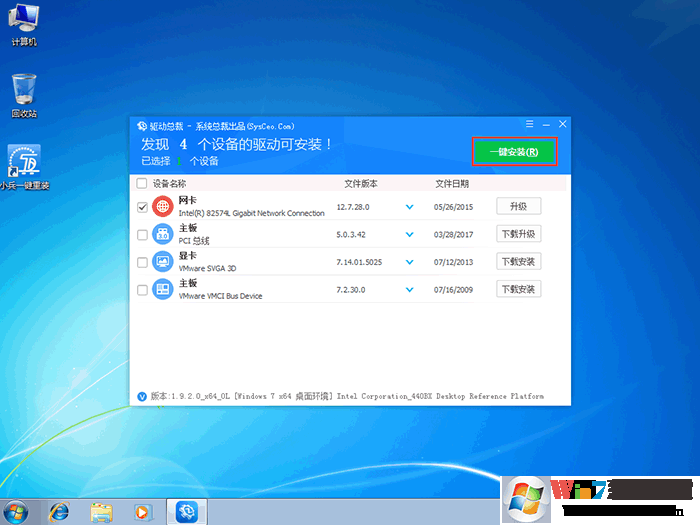
Task: Expand version dropdown for PCI bus 5.0.3.42
Action: (x=409, y=234)
